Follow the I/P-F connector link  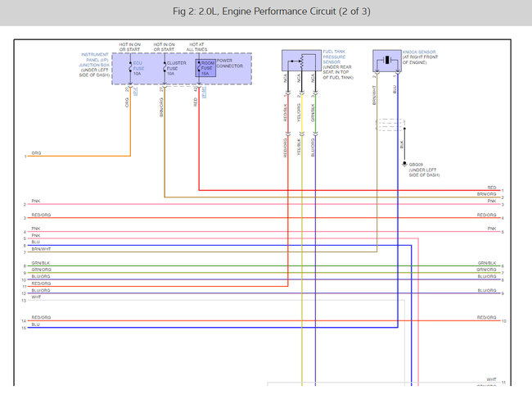tap(136, 92)
